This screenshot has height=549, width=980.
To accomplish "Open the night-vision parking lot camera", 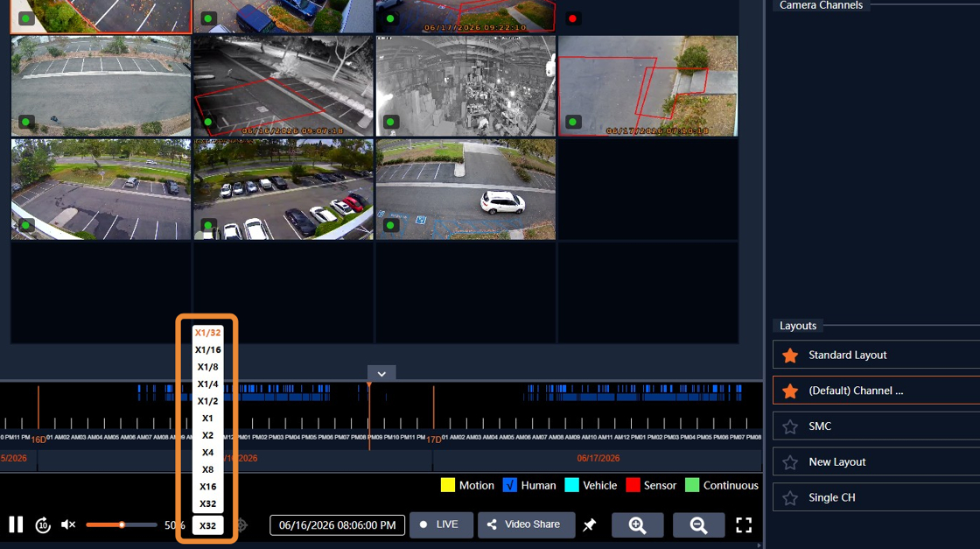I will [283, 86].
